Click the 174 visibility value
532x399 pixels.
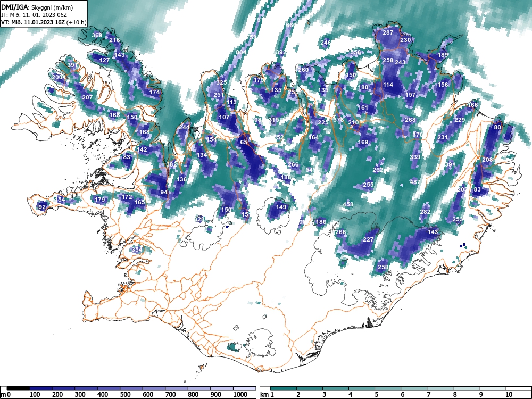[x=154, y=92]
